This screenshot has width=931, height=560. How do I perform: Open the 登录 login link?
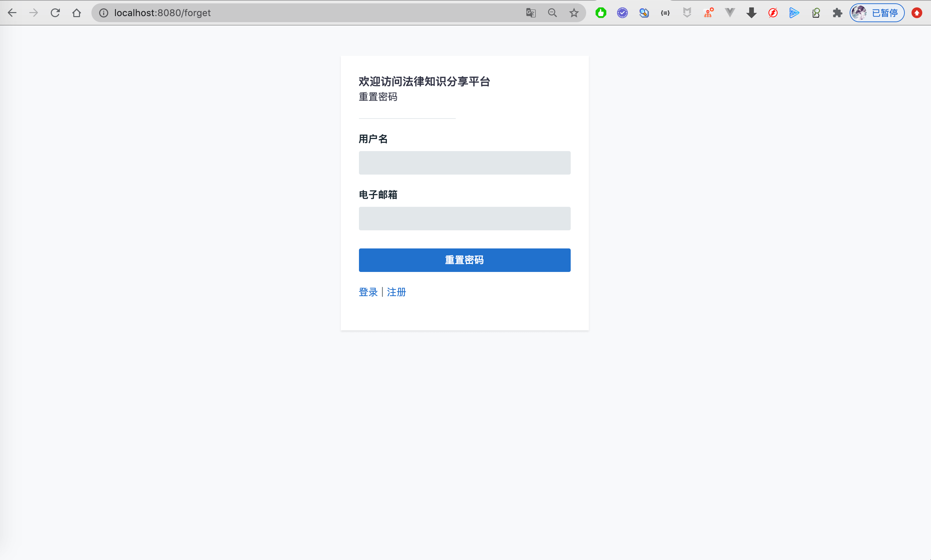368,292
